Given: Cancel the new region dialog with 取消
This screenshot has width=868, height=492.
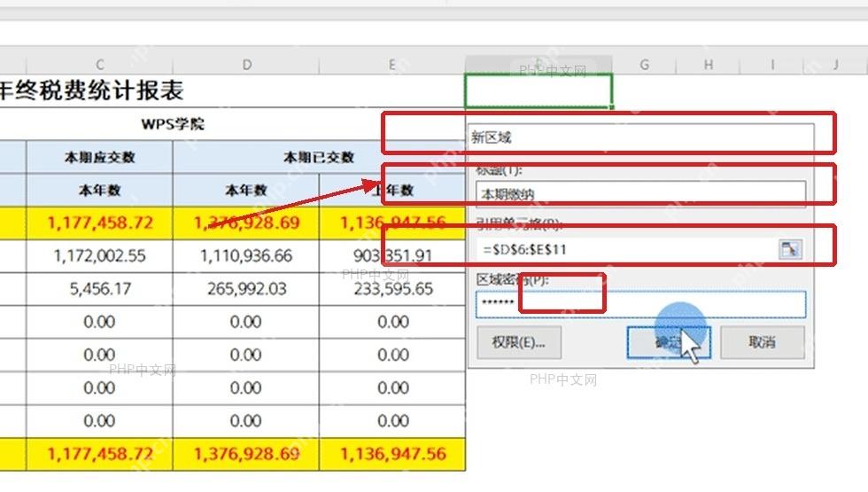Looking at the screenshot, I should [763, 342].
